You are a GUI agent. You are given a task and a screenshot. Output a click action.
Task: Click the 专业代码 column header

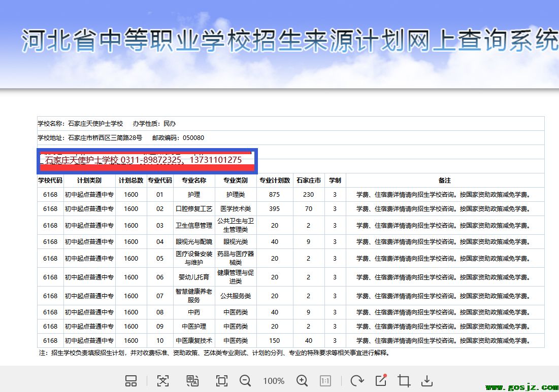click(160, 181)
